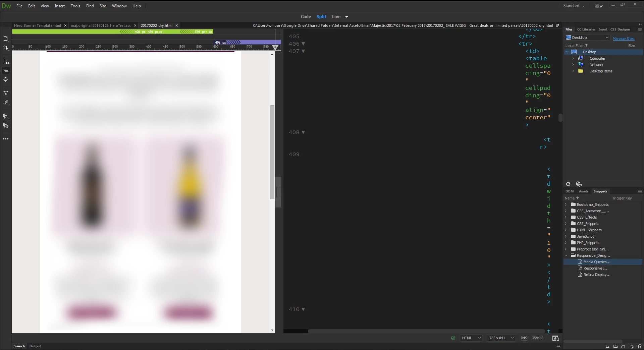Click the Manage Sites link
Screen dimensions: 644x350
click(x=624, y=39)
